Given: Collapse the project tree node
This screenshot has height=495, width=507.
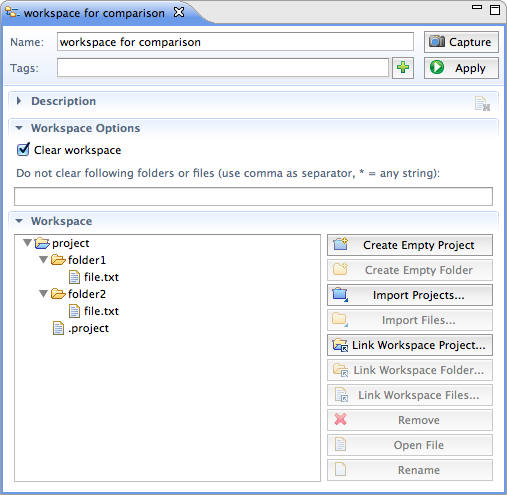Looking at the screenshot, I should point(28,243).
